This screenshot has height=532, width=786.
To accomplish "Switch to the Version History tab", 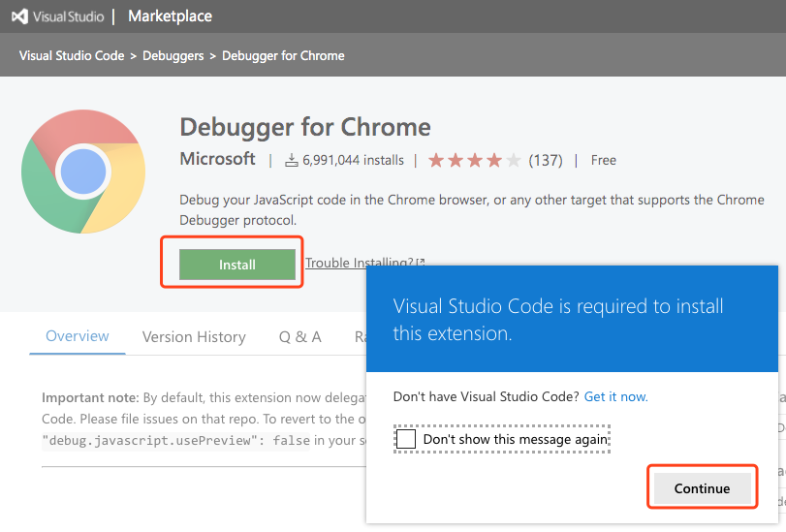I will tap(194, 337).
